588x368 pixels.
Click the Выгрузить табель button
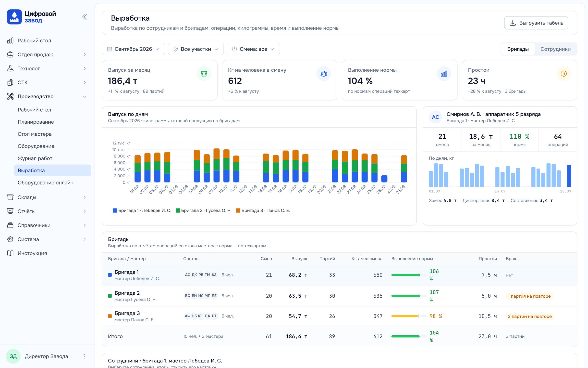[x=536, y=23]
